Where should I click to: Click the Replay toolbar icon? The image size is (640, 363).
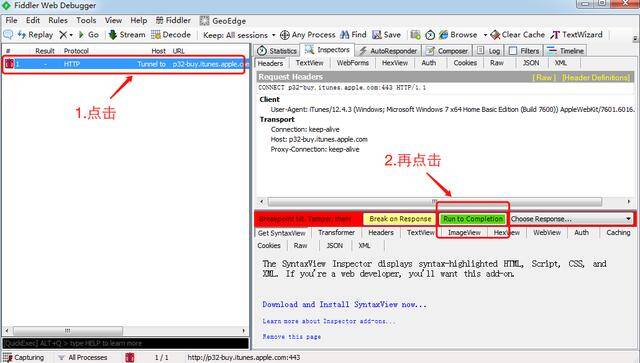pos(22,35)
